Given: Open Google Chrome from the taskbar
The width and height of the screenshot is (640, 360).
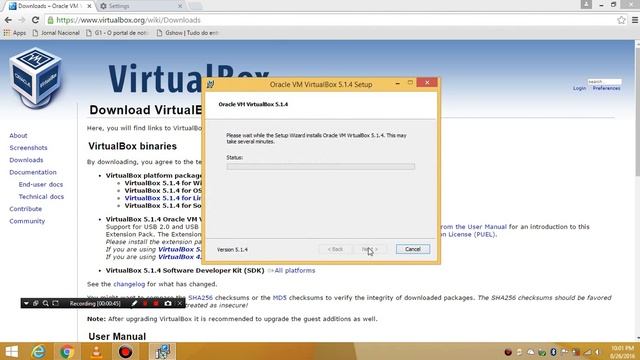Looking at the screenshot, I should (67, 352).
